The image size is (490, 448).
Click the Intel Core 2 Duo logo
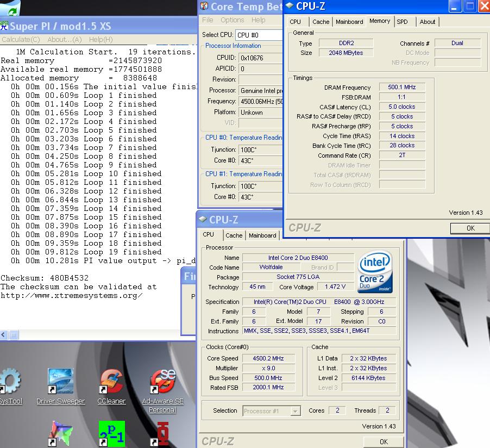tap(375, 272)
